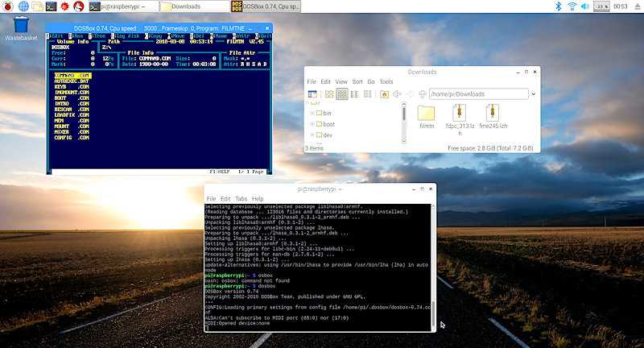The image size is (644, 348).
Task: Click the volume speaker icon
Action: [585, 6]
